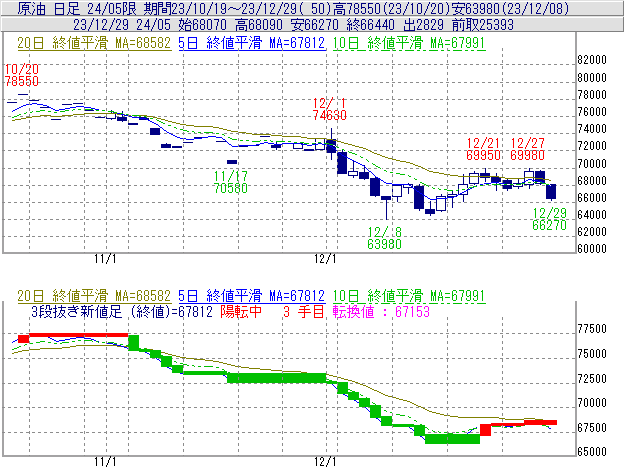Viewport: 624px width, 475px height.
Task: Click the 前取25393 open interest value
Action: click(483, 25)
